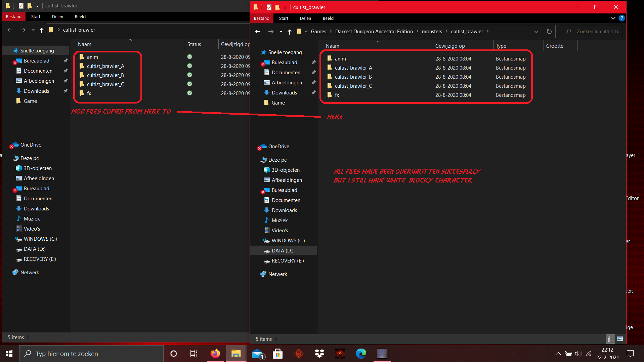Open recent locations dropdown in right window
The height and width of the screenshot is (362, 644).
click(281, 32)
